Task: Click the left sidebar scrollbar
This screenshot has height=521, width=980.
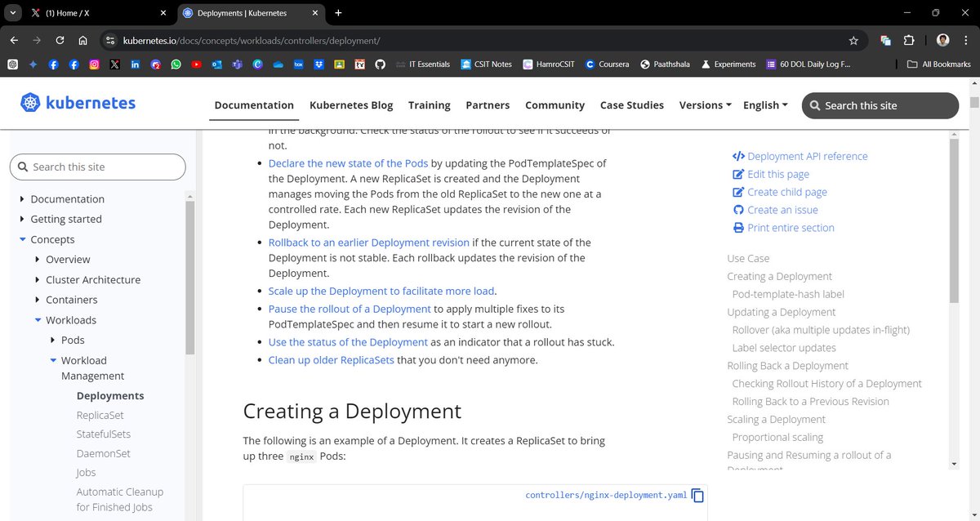Action: (x=190, y=278)
